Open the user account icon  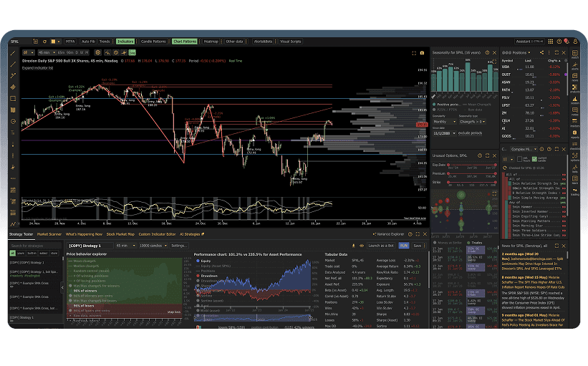575,42
